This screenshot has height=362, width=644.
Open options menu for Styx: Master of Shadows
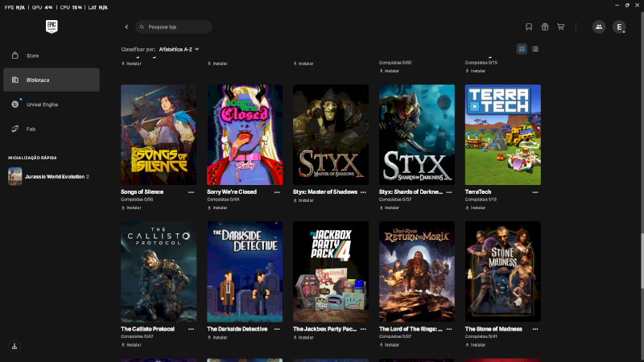(363, 192)
